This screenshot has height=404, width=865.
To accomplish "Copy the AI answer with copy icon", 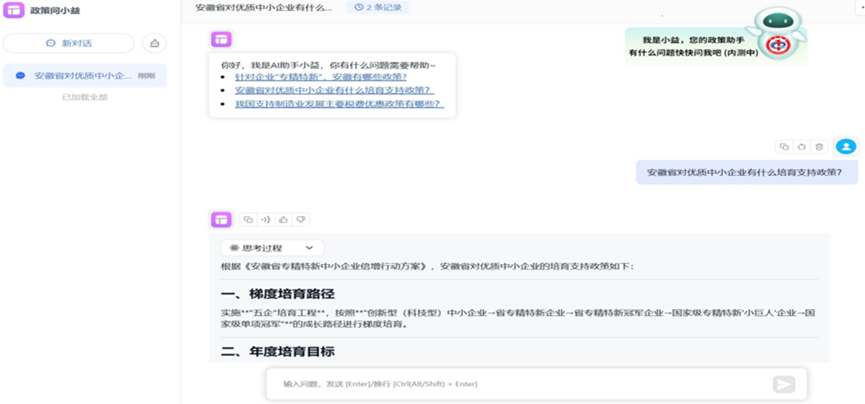I will pos(248,219).
